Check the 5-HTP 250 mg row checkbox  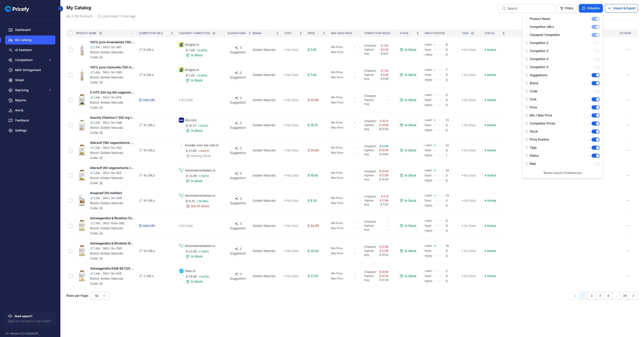click(x=70, y=100)
